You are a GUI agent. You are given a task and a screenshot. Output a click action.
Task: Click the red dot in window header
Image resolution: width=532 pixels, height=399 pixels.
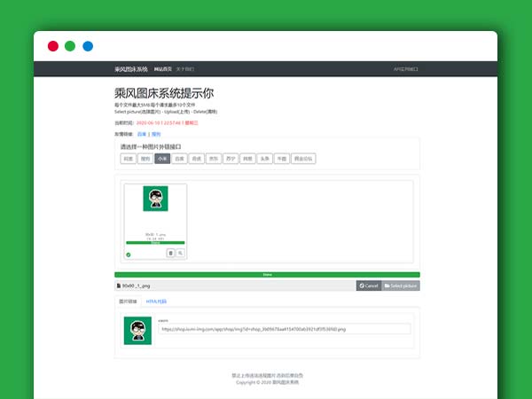(x=53, y=46)
